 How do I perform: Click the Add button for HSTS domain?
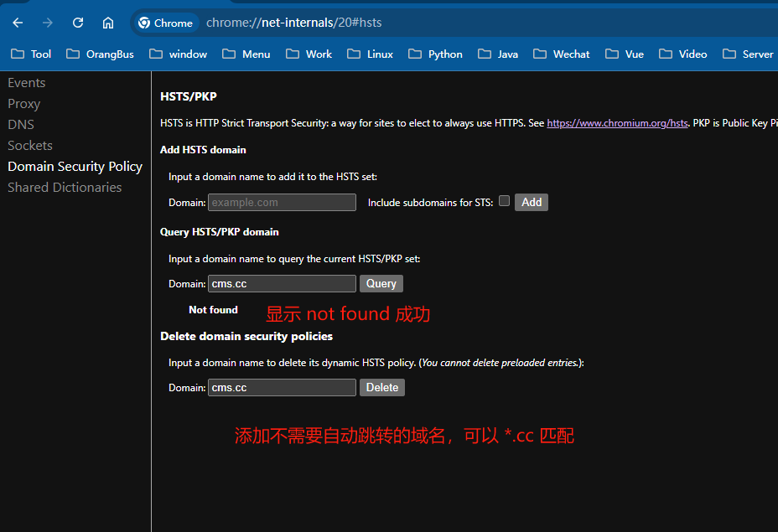point(532,202)
